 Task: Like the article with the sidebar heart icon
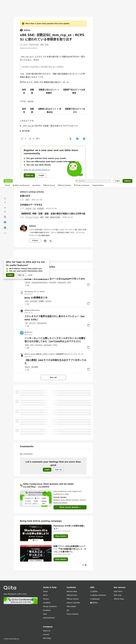5,199
